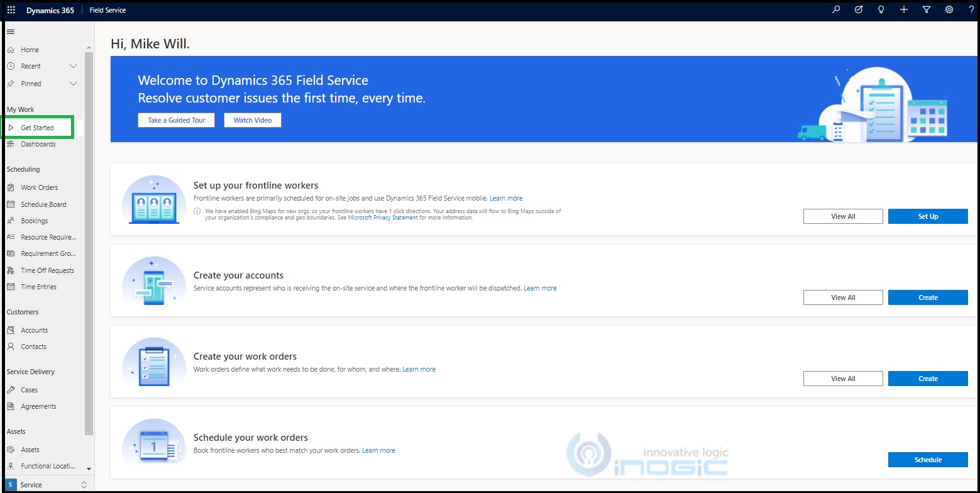
Task: Click the Resource Requirements icon
Action: pyautogui.click(x=10, y=237)
